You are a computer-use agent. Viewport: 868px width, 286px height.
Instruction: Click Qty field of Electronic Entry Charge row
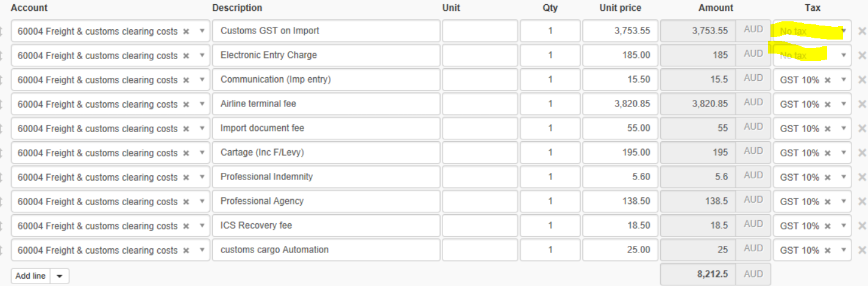pos(550,55)
